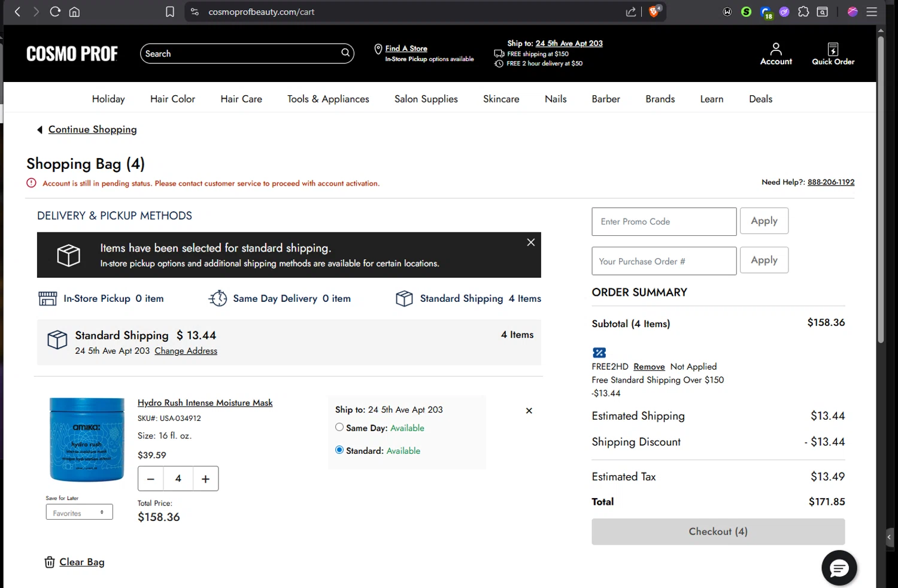This screenshot has height=588, width=898.
Task: Click the Clear Bag trash icon
Action: pyautogui.click(x=50, y=562)
